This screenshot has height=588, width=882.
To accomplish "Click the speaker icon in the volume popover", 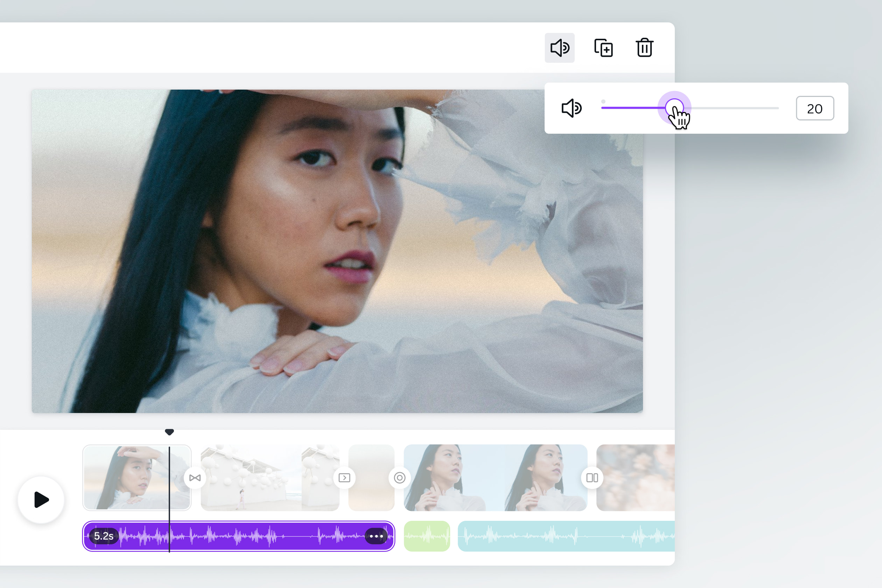I will [x=572, y=108].
